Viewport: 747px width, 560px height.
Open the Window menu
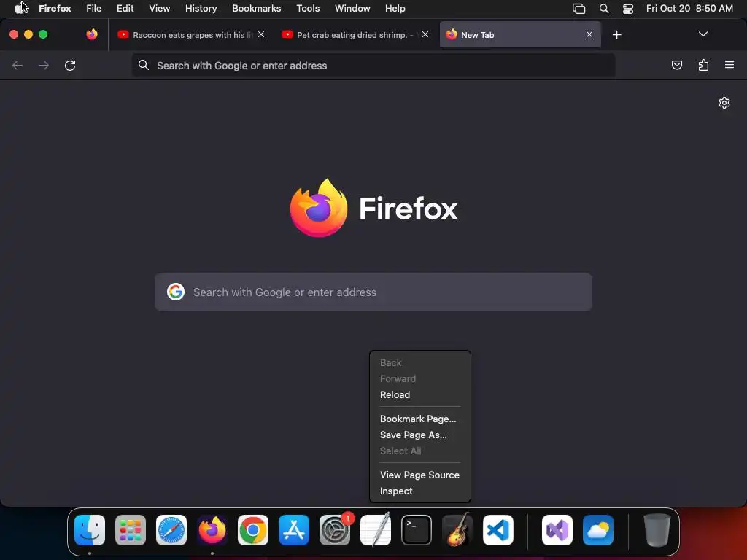[x=352, y=8]
